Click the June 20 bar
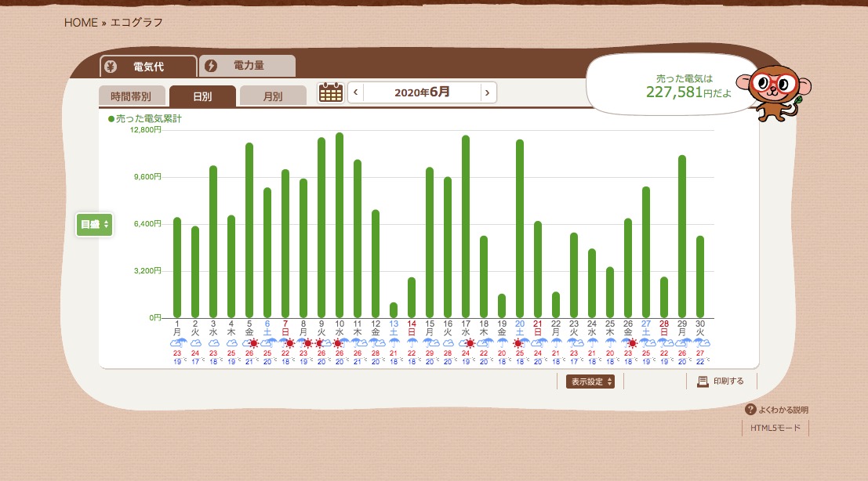This screenshot has width=868, height=481. point(520,228)
